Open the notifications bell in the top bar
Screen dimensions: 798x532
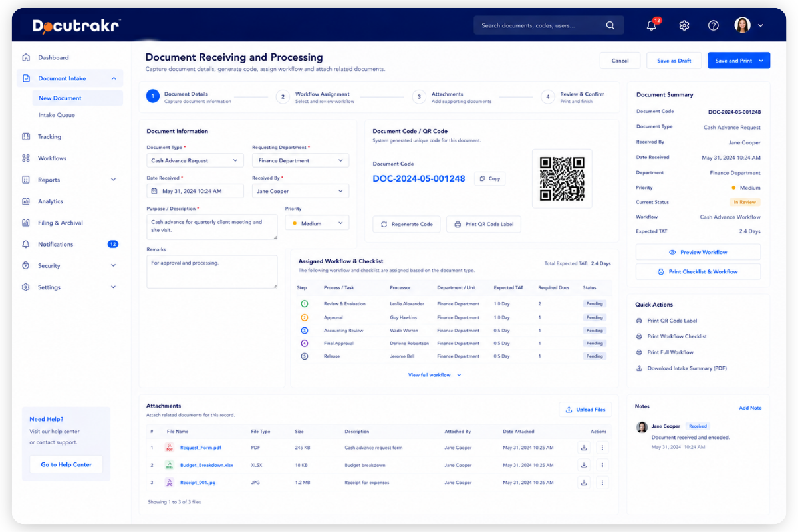pyautogui.click(x=652, y=25)
